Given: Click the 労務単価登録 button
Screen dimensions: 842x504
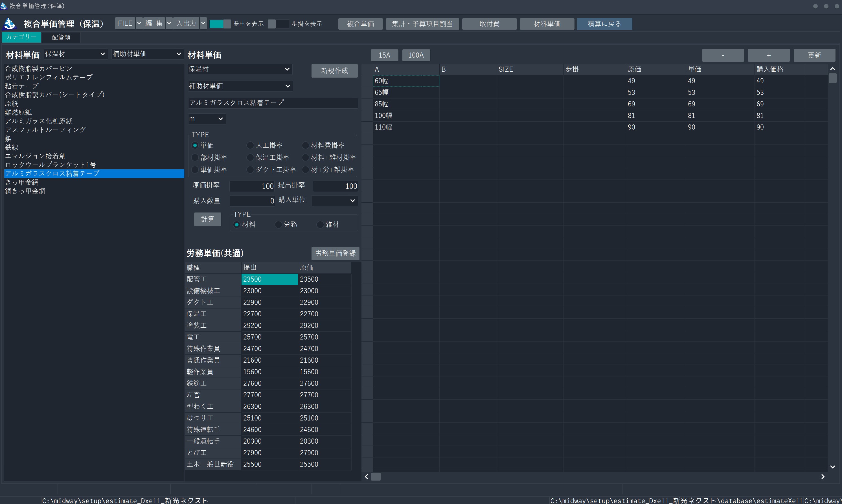Looking at the screenshot, I should [x=335, y=253].
